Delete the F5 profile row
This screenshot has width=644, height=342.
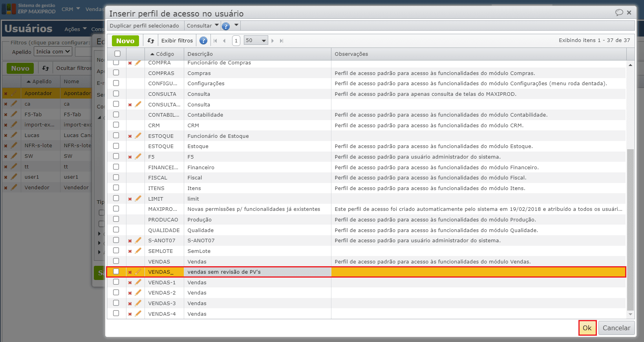click(x=130, y=157)
